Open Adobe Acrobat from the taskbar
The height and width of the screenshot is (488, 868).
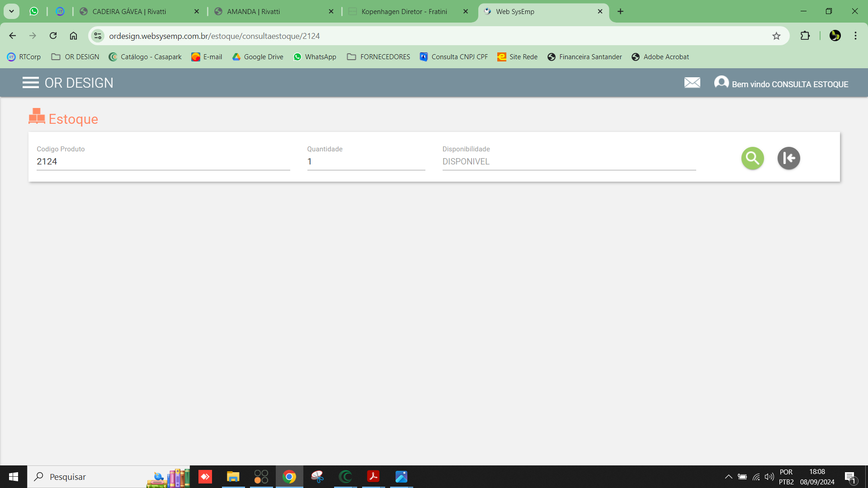[x=373, y=477]
